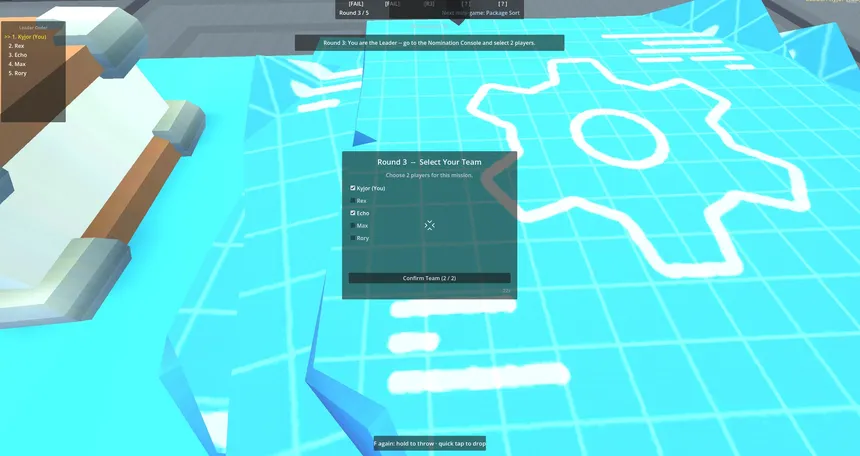Tick the Rex player checkbox
Viewport: 860px width, 456px height.
353,201
